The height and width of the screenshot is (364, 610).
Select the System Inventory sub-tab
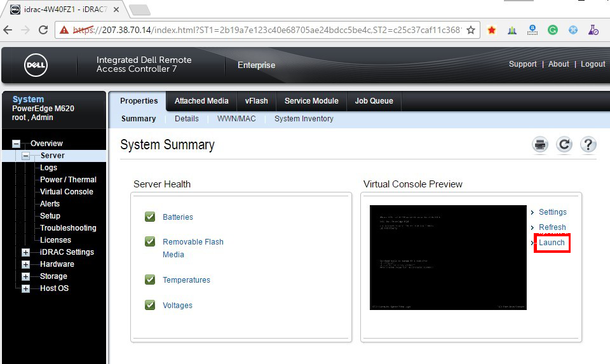click(x=304, y=119)
